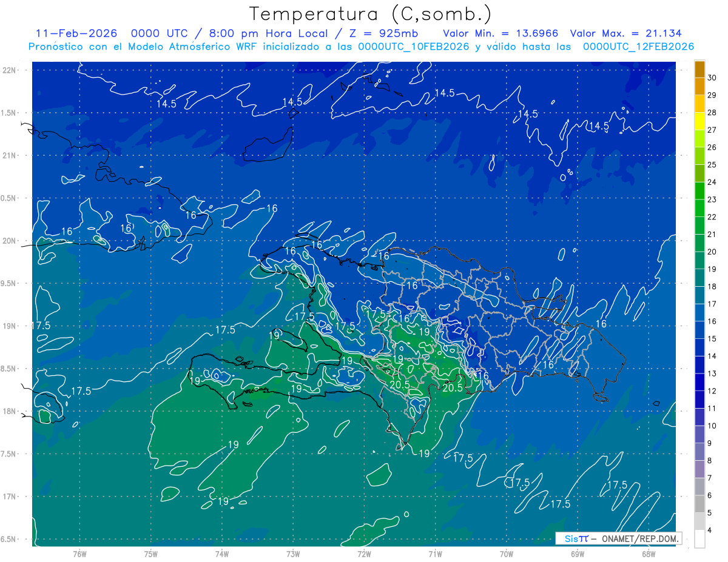Click the legend value '21'
This screenshot has height=562, width=728.
pos(712,235)
